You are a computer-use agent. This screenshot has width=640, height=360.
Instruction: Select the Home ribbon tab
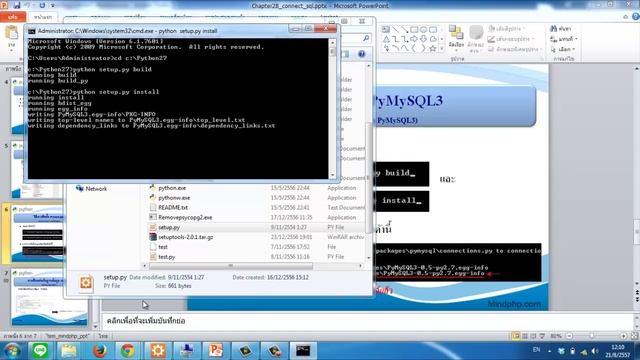tap(43, 17)
